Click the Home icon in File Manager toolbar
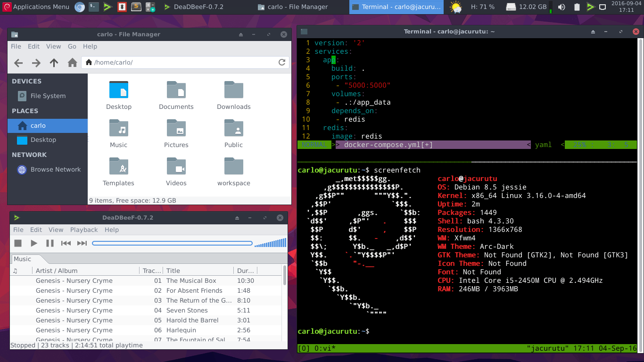This screenshot has width=644, height=362. 72,62
